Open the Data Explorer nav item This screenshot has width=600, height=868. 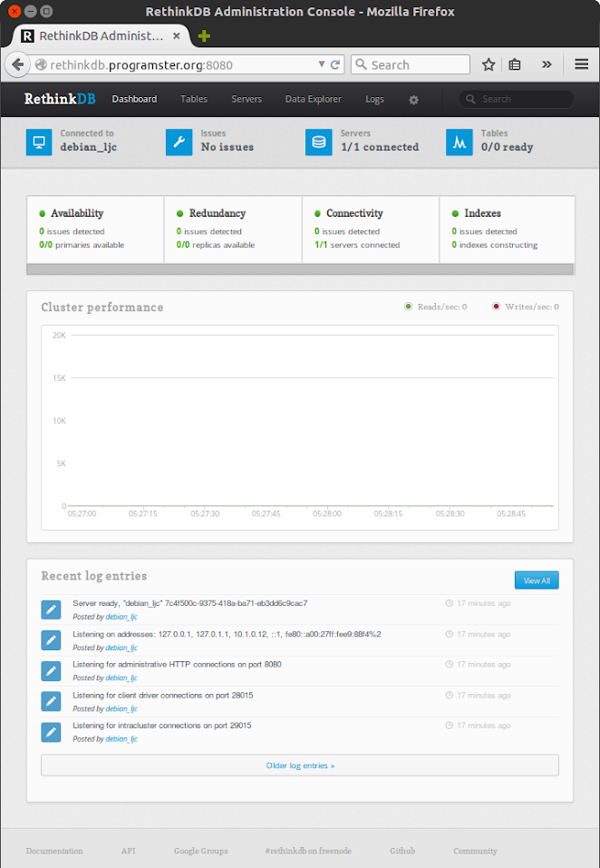[x=314, y=99]
